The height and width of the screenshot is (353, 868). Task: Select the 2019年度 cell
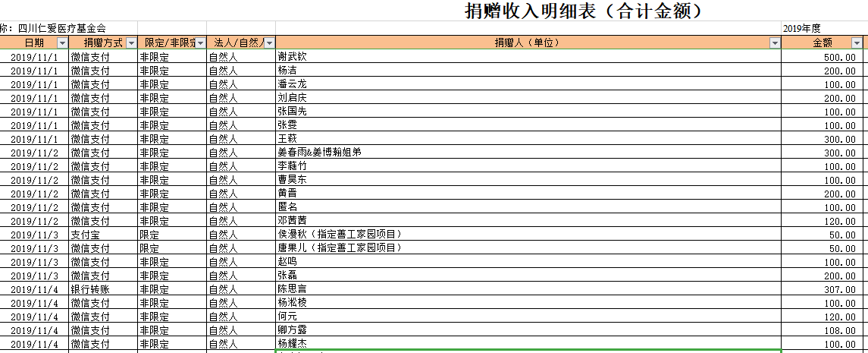tap(802, 29)
